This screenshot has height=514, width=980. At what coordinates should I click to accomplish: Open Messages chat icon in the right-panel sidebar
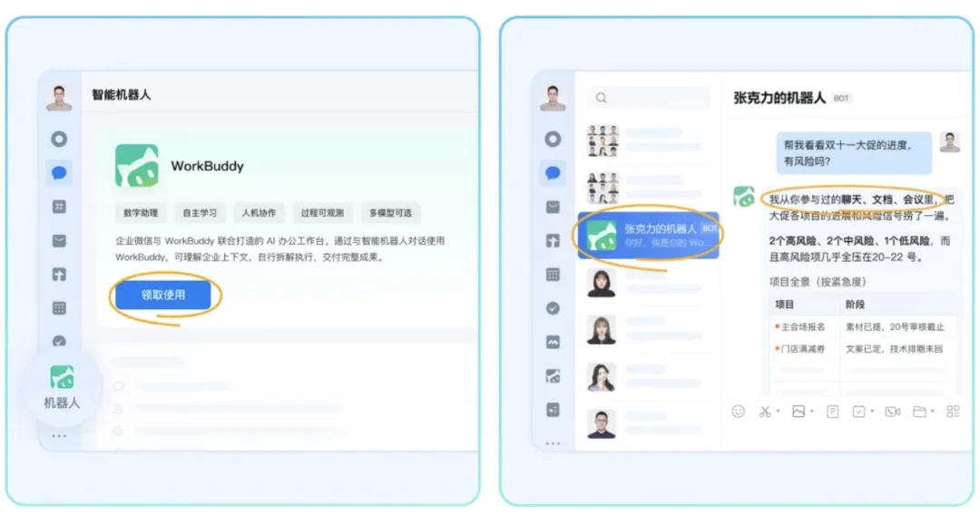tap(554, 173)
